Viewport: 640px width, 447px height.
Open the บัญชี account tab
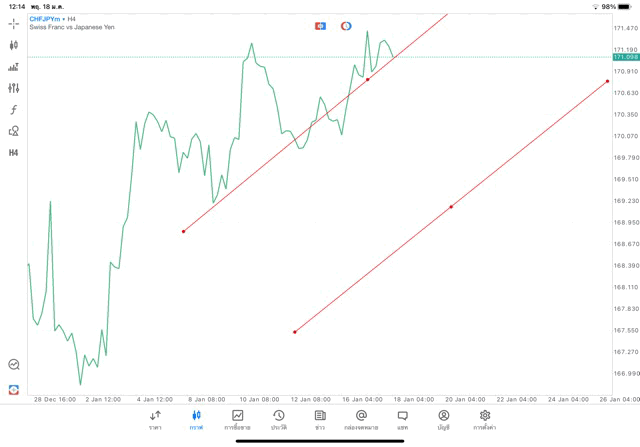click(x=444, y=419)
